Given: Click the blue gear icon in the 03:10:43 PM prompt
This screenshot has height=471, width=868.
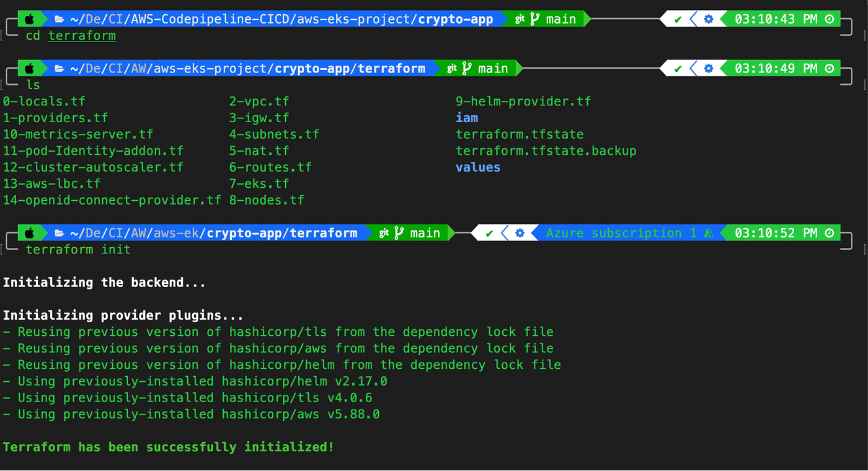Looking at the screenshot, I should [709, 19].
